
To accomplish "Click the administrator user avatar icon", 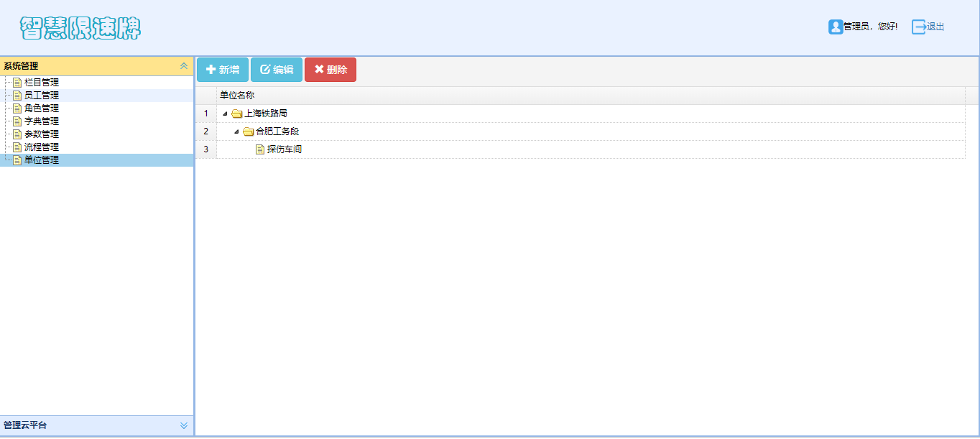I will point(836,27).
